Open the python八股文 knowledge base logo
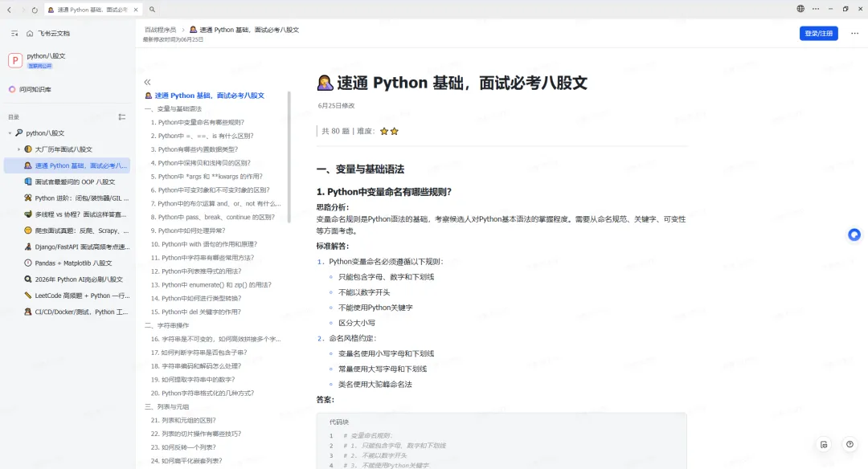Screen dimensions: 868x469 pyautogui.click(x=15, y=60)
